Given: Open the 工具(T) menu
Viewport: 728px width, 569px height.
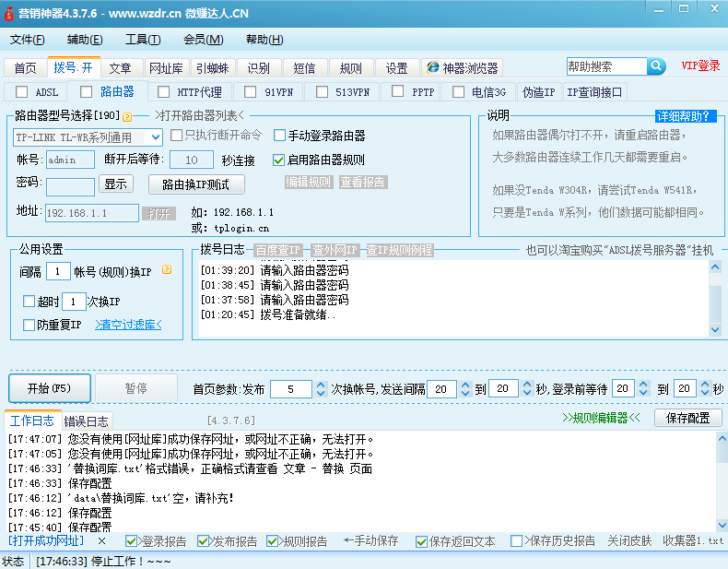Looking at the screenshot, I should tap(143, 40).
